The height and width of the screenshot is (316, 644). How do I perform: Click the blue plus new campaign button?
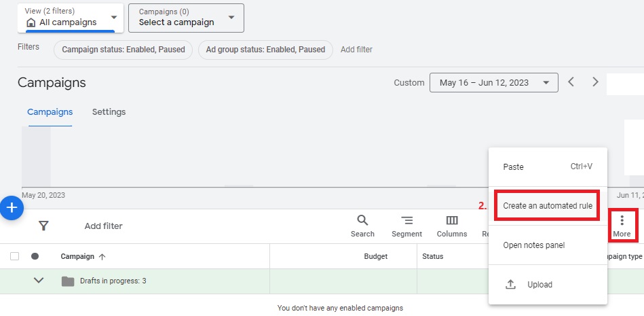point(11,208)
